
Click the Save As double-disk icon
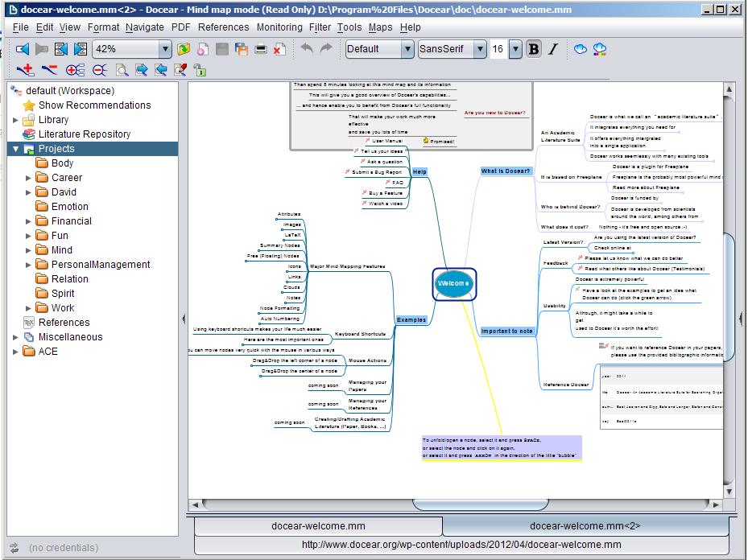(242, 49)
